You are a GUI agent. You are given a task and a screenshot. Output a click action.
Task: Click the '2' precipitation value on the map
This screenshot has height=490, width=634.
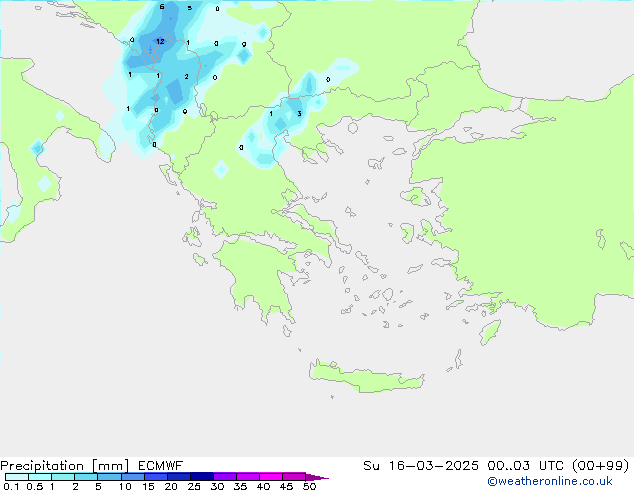point(186,76)
